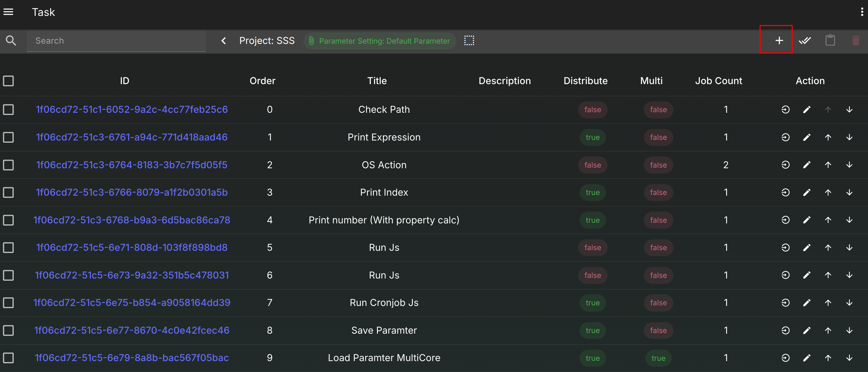Open task ID link ending in 4cc77feb25c6
The image size is (868, 372).
[132, 110]
